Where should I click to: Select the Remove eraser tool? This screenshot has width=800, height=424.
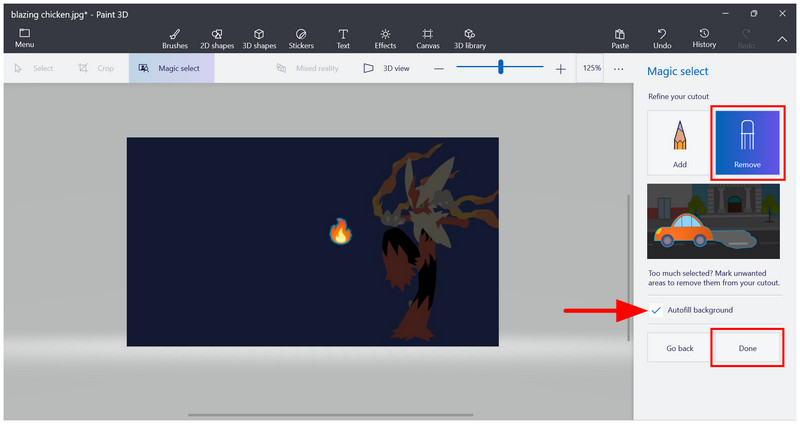(x=747, y=143)
